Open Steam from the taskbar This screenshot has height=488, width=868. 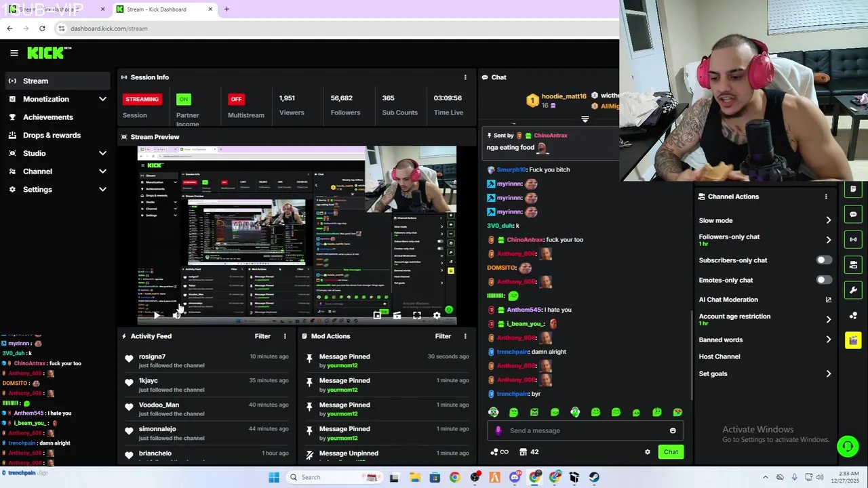point(594,477)
